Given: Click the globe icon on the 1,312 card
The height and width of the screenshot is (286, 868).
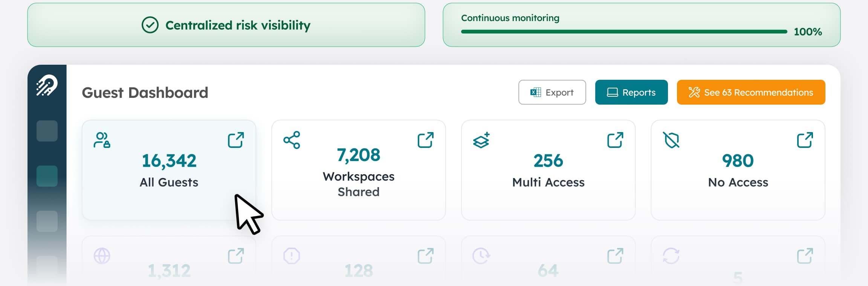Looking at the screenshot, I should [x=102, y=256].
